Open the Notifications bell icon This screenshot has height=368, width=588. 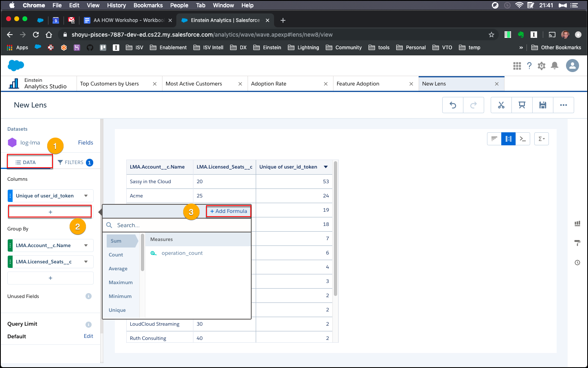point(555,66)
